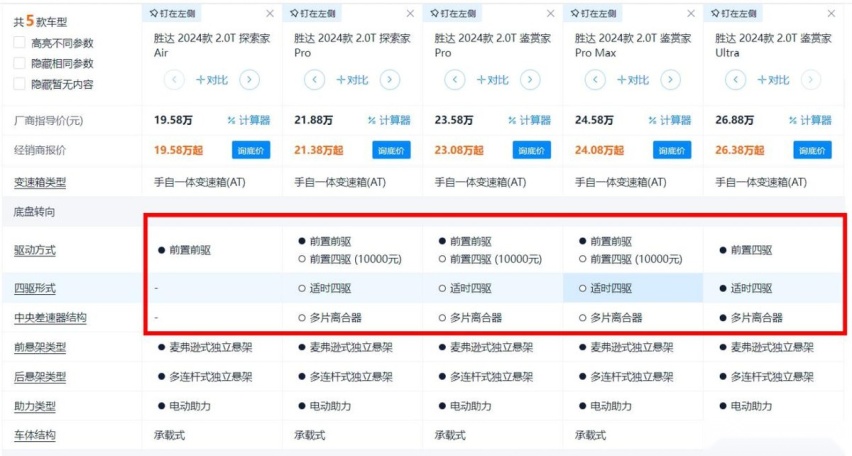Move 探索家 Air column right with arrow
852x456 pixels.
click(249, 80)
